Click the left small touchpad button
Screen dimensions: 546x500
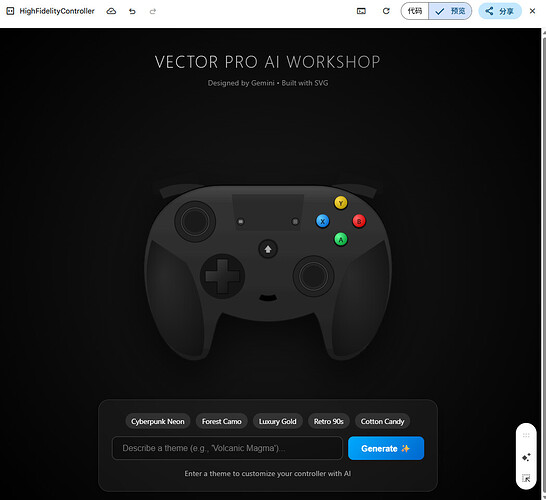(x=241, y=221)
